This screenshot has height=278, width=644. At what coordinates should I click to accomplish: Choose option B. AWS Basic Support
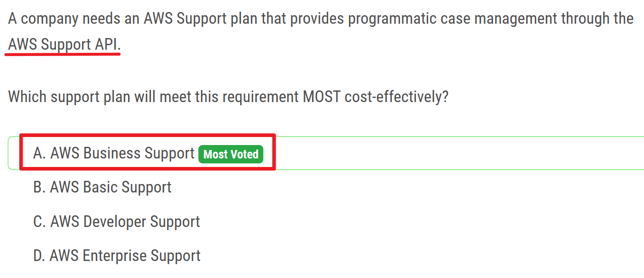[x=102, y=187]
